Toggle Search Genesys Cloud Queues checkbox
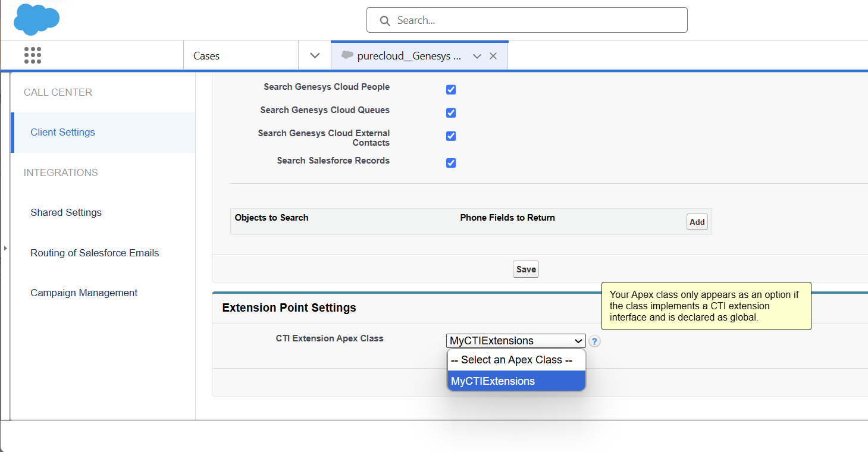The image size is (868, 452). [x=451, y=113]
